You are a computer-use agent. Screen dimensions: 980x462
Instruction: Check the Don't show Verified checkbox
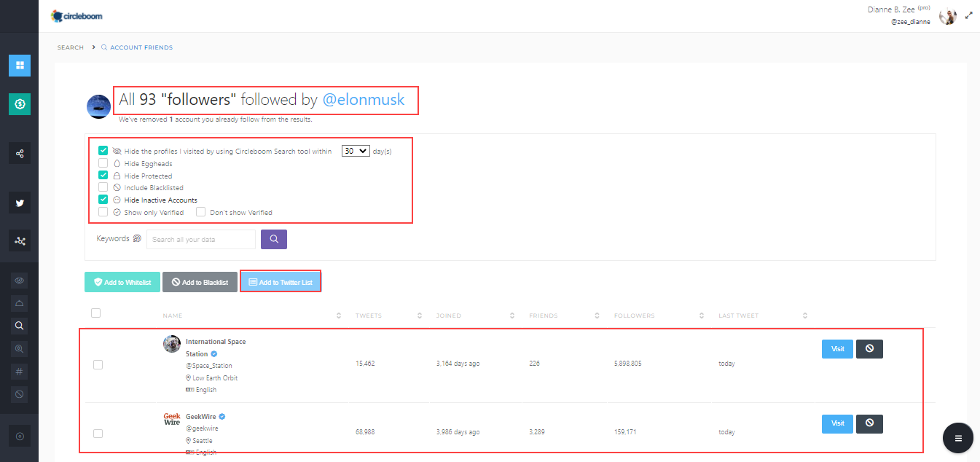point(200,211)
